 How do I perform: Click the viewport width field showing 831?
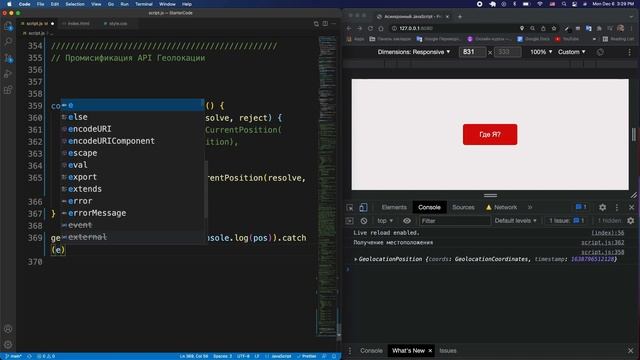click(x=472, y=52)
